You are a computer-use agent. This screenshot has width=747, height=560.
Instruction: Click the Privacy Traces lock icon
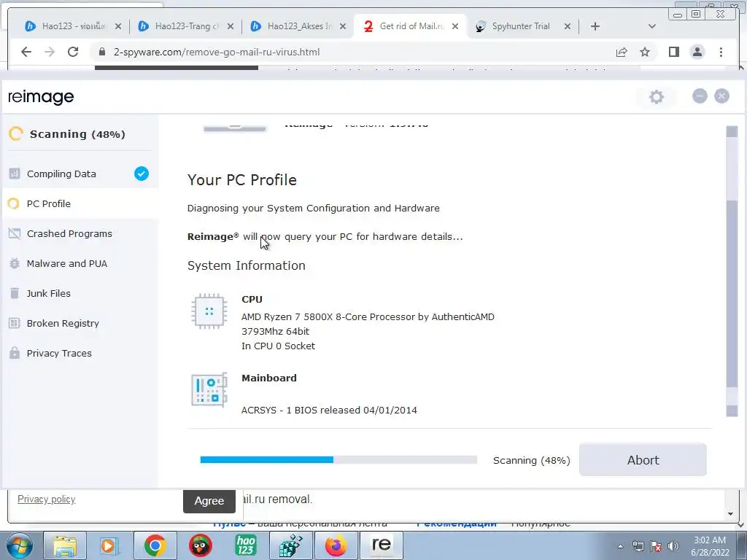click(15, 353)
